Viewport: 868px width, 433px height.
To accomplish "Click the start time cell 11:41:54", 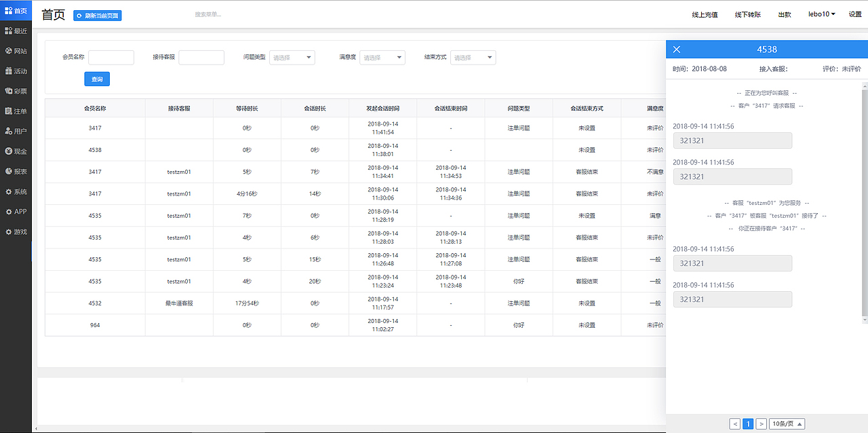I will click(x=382, y=128).
